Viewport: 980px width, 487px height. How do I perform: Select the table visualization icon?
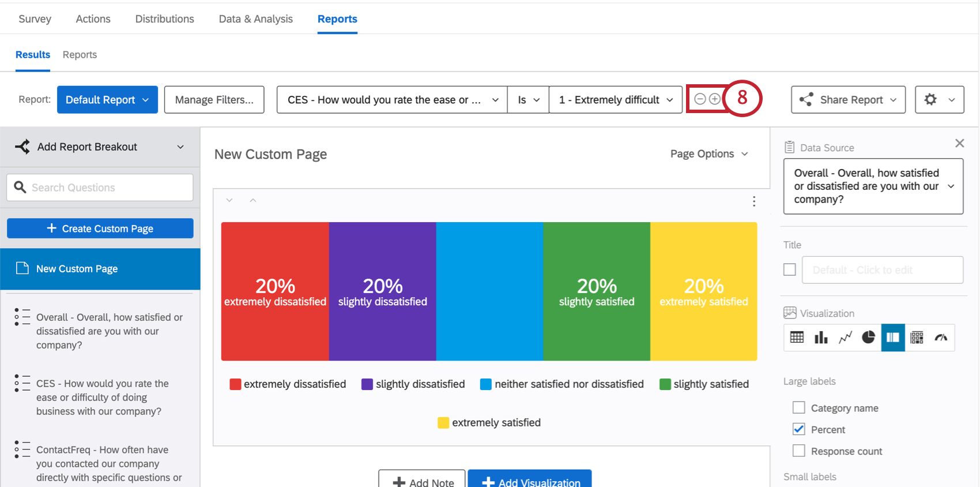pos(797,338)
